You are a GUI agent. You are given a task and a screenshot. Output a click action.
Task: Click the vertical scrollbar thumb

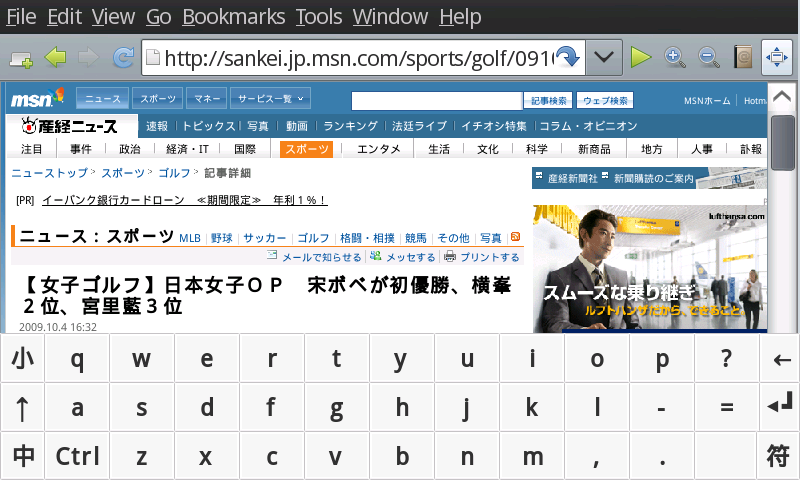[x=782, y=143]
